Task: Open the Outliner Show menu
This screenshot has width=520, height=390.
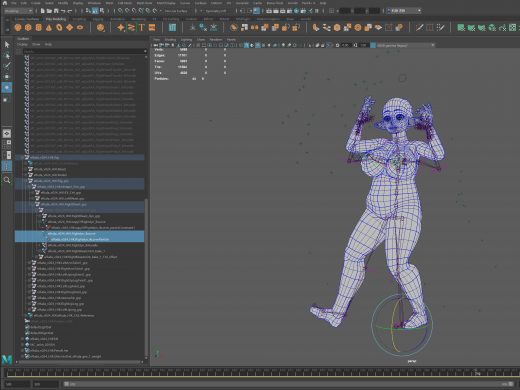Action: point(36,44)
